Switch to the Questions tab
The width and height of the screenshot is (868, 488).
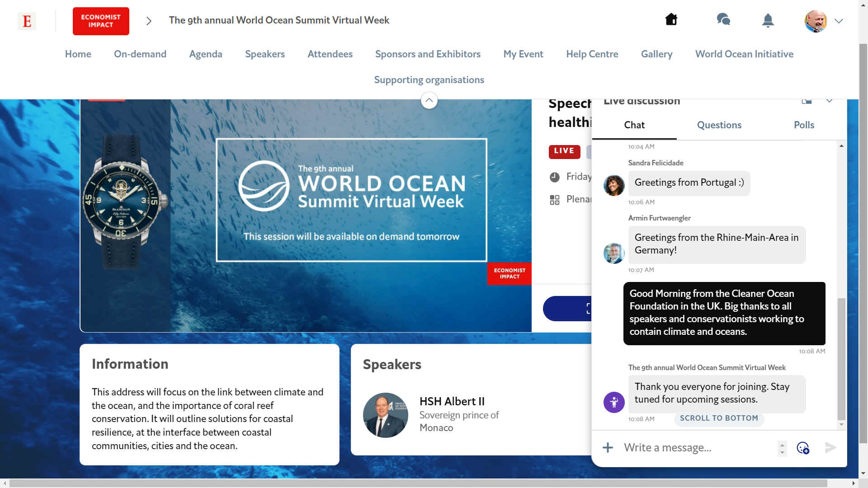[x=719, y=125]
